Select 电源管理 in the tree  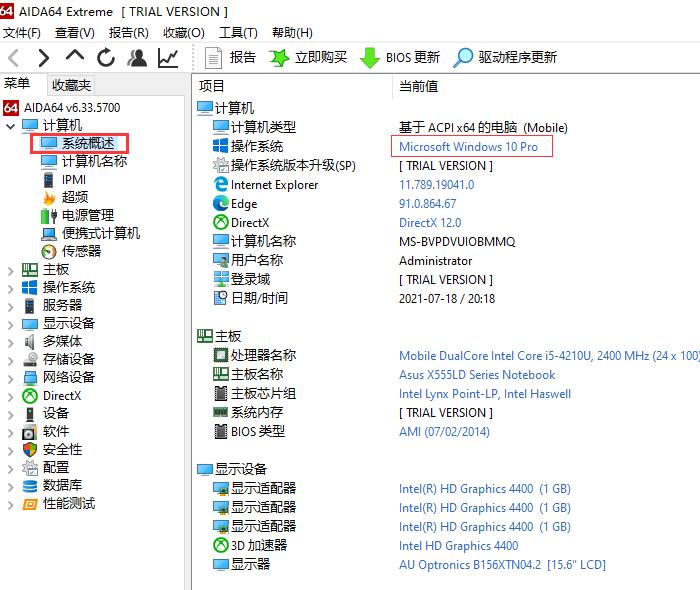click(77, 215)
